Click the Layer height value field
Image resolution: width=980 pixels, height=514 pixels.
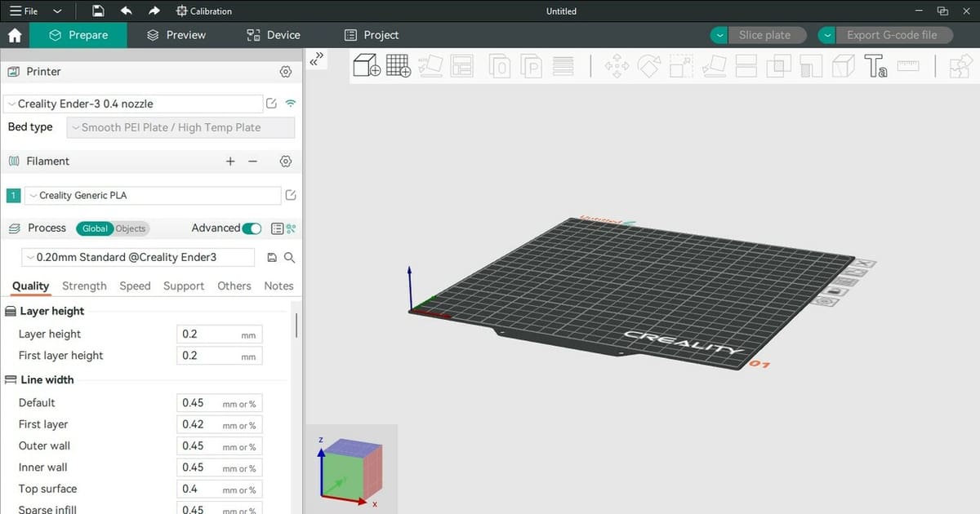219,334
